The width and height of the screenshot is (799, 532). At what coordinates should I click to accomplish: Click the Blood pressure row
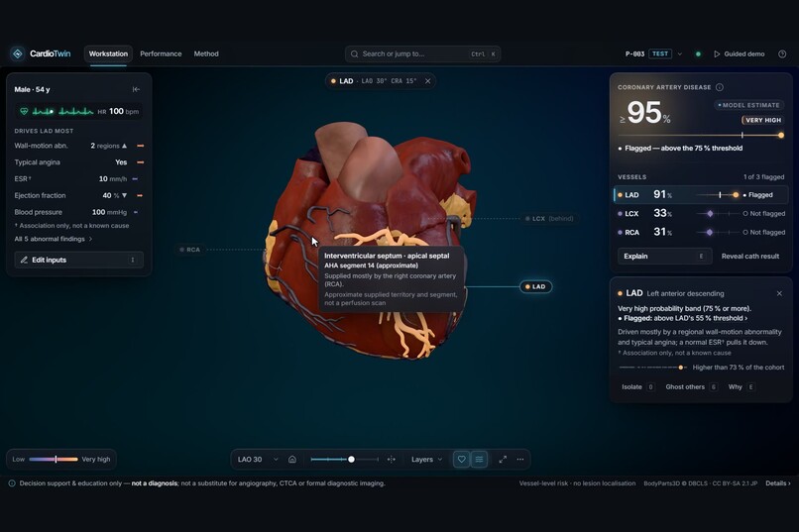point(79,212)
